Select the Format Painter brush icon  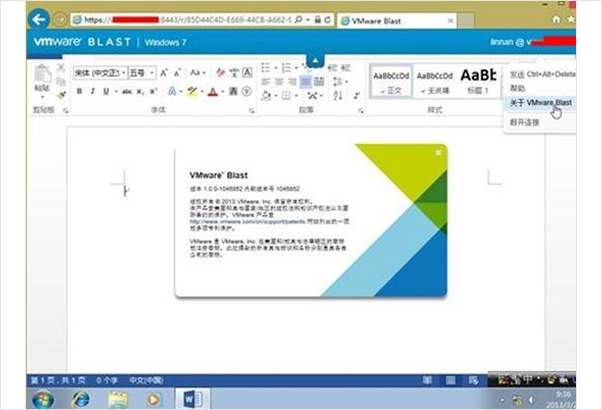[61, 94]
